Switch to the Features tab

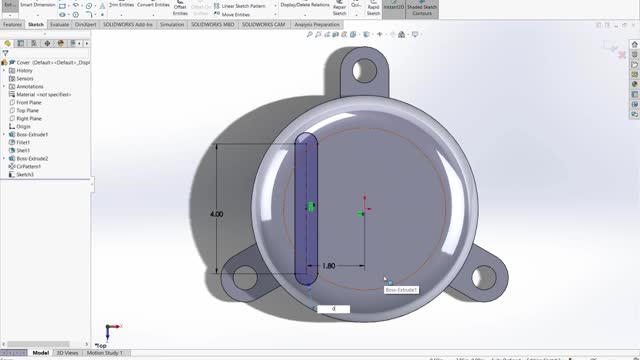point(12,24)
